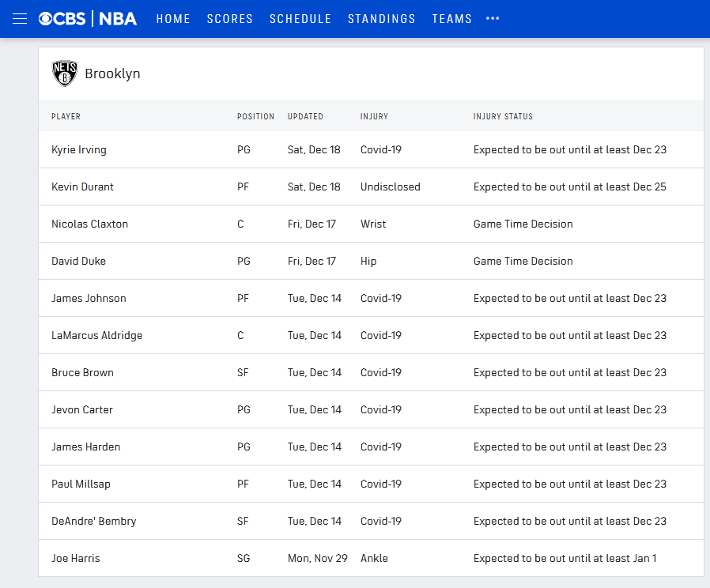Screen dimensions: 710x588
Task: Click on Nicolas Claxton
Action: [x=89, y=224]
